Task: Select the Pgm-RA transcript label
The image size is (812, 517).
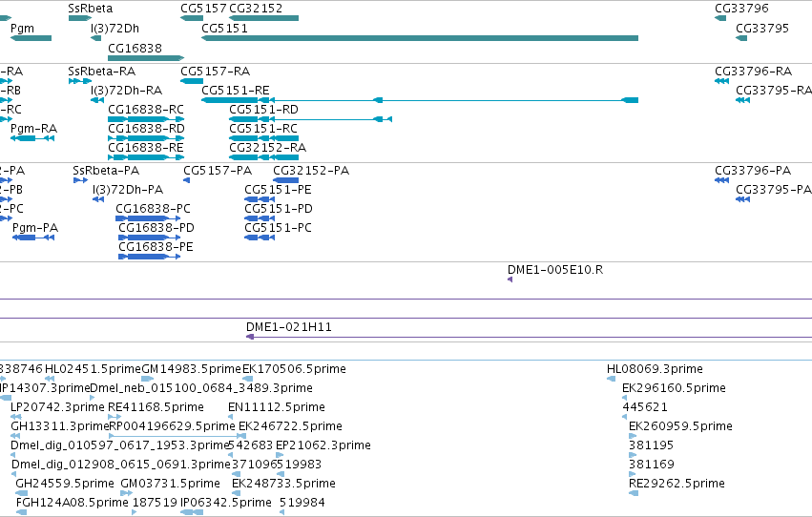Action: coord(33,129)
